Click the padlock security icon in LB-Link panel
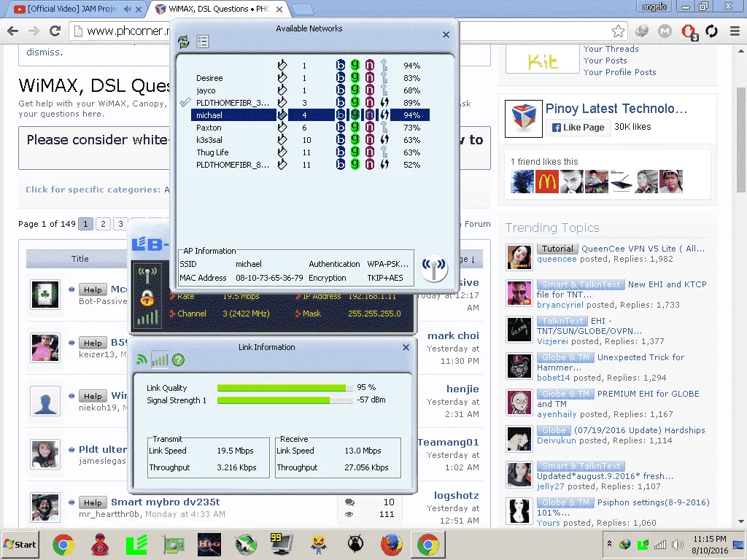This screenshot has width=747, height=560. [147, 298]
